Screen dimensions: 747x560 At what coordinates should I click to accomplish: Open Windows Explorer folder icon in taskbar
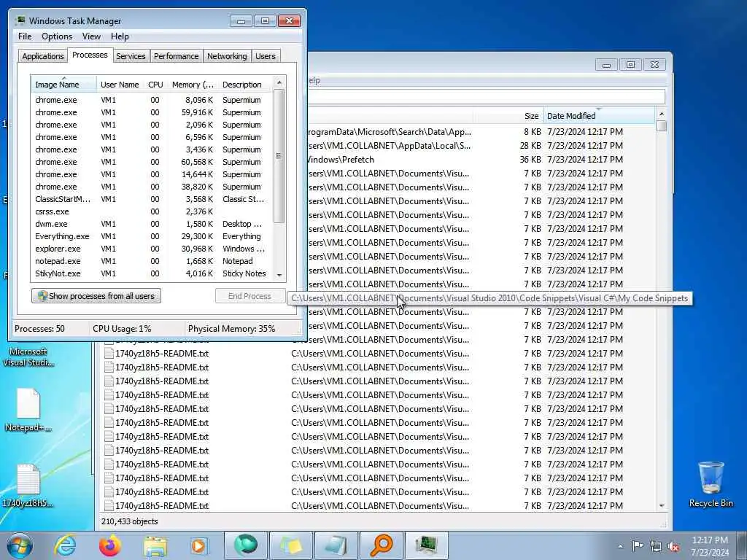tap(155, 545)
